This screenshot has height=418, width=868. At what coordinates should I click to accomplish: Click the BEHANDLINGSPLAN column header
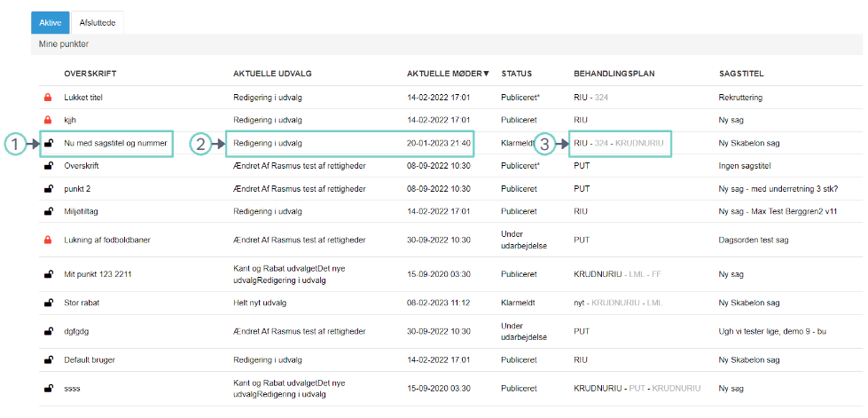tap(614, 73)
